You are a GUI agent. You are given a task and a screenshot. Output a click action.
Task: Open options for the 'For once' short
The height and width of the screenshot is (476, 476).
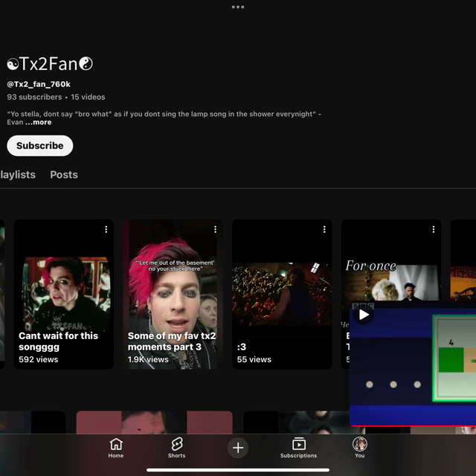[x=434, y=229]
